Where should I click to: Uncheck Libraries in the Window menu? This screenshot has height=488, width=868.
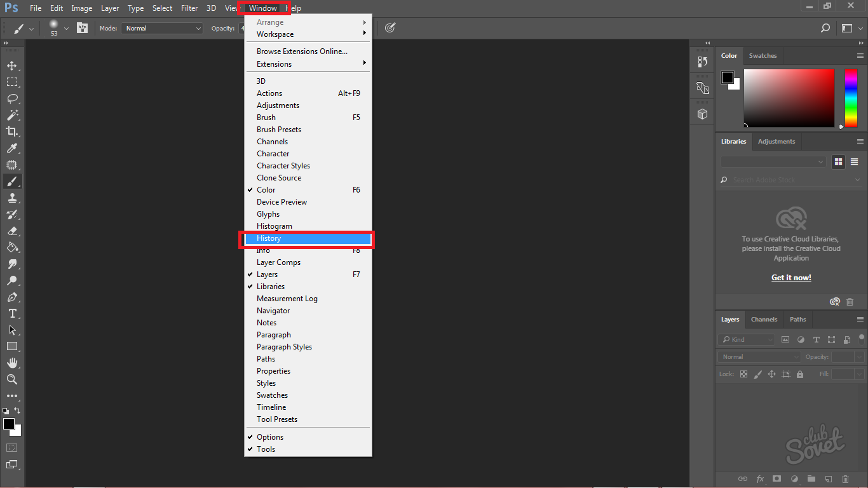click(270, 287)
